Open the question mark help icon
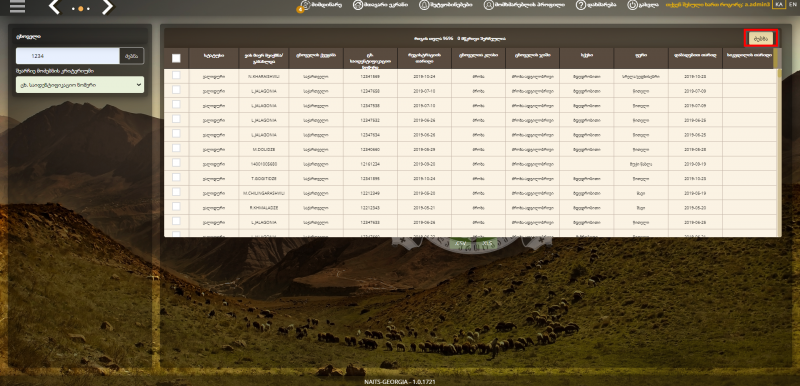Viewport: 800px width, 386px height. (x=581, y=5)
